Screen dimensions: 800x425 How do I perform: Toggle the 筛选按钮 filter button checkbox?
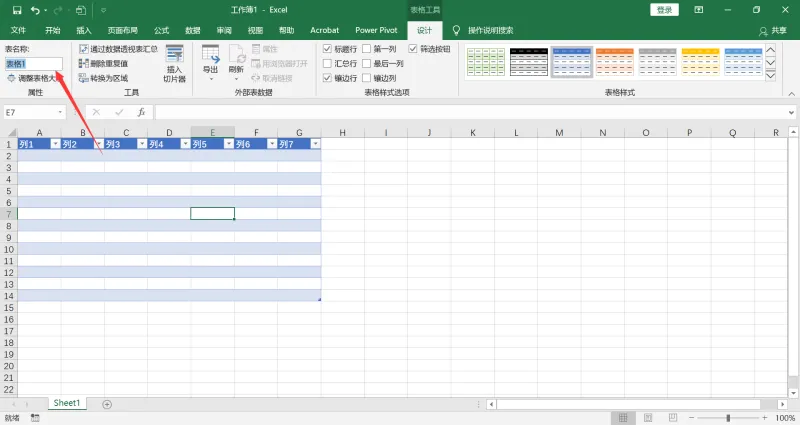pyautogui.click(x=413, y=49)
